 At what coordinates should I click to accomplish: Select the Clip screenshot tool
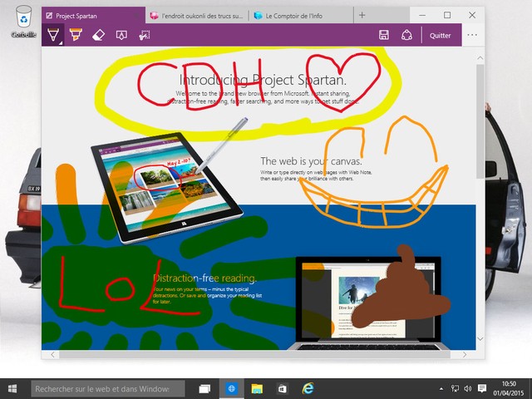(144, 35)
